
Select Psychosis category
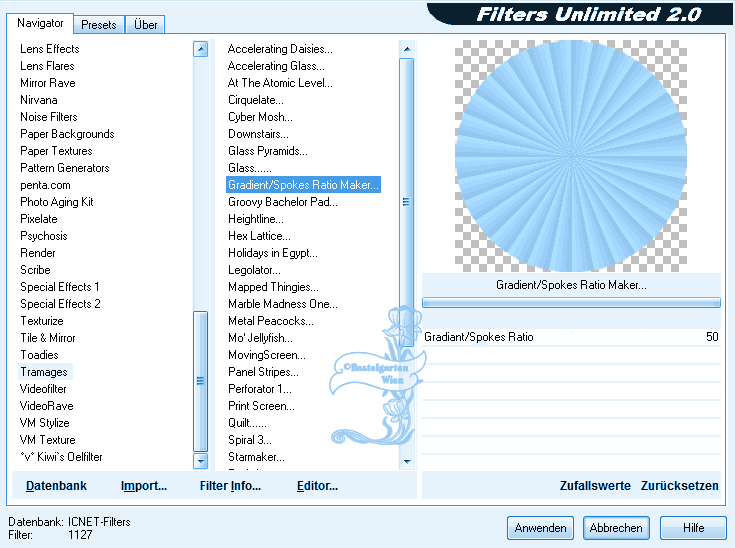pos(44,236)
